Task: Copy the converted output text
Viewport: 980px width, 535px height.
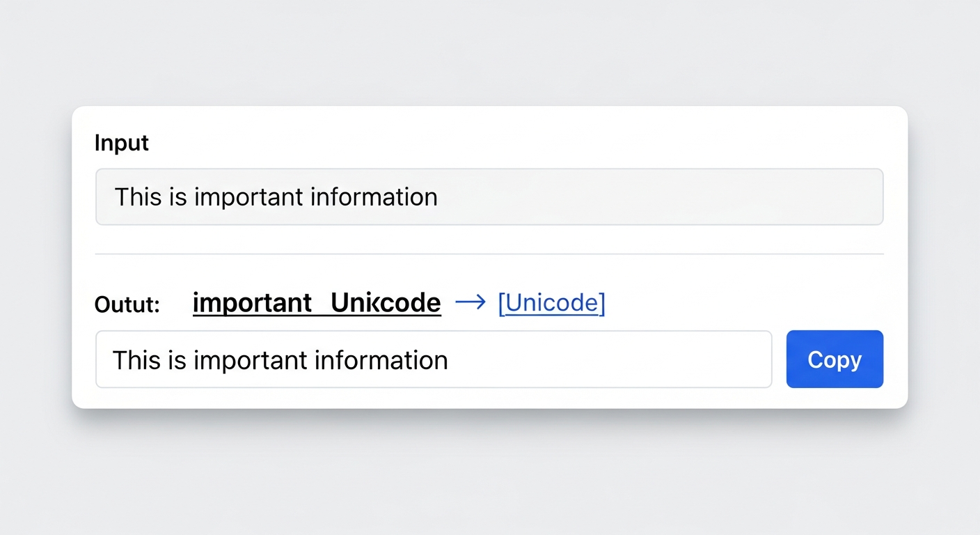Action: point(834,359)
